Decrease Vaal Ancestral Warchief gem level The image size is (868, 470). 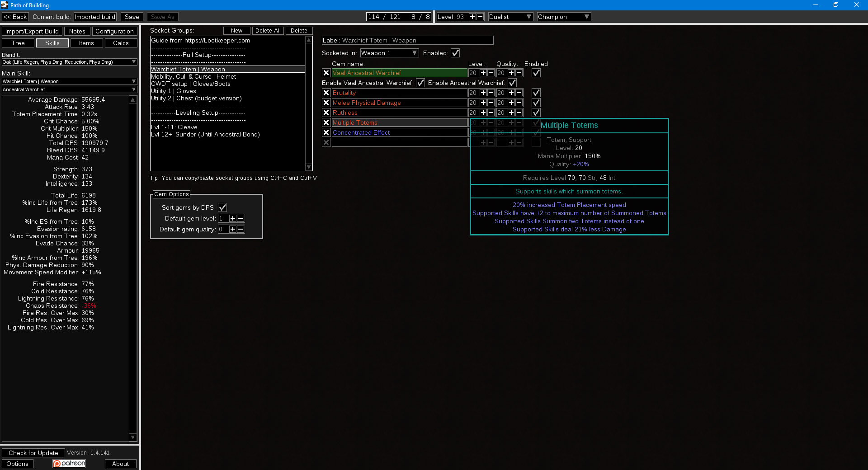491,73
